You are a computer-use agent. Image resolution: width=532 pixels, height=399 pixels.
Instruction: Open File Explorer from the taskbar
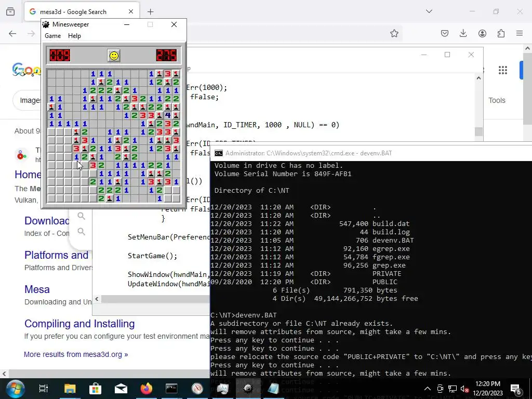pos(70,389)
